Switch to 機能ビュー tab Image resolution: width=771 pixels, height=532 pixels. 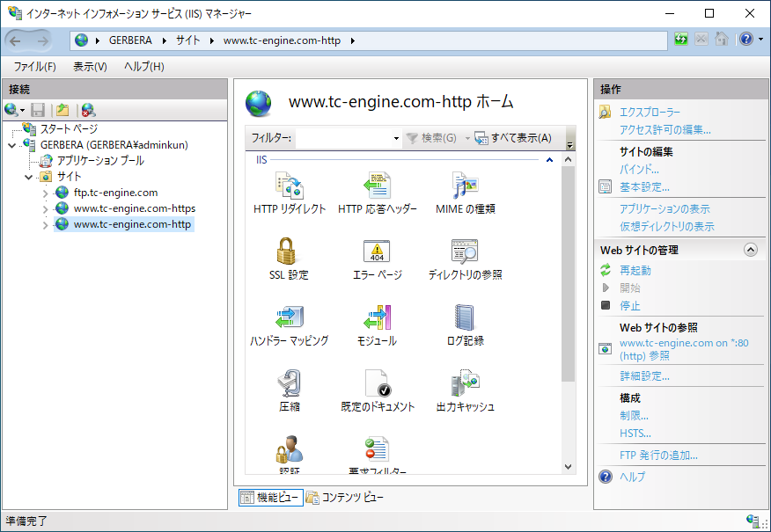click(x=271, y=498)
